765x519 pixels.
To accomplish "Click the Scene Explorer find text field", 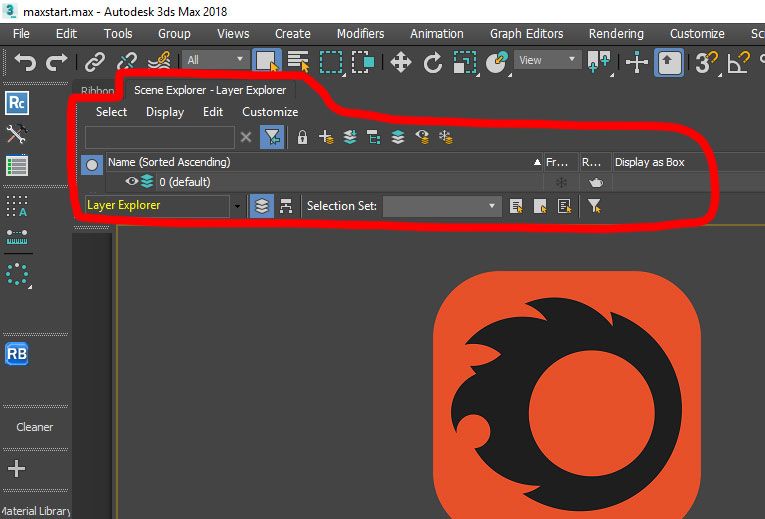I will [160, 137].
